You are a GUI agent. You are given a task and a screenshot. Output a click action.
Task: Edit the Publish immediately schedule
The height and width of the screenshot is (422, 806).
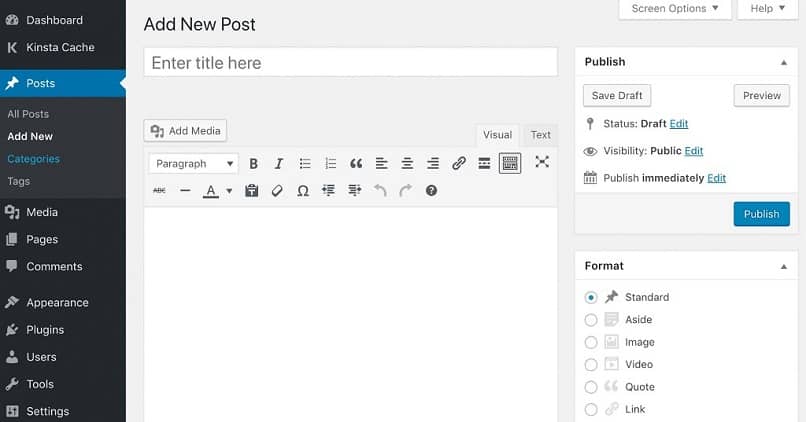(x=717, y=178)
